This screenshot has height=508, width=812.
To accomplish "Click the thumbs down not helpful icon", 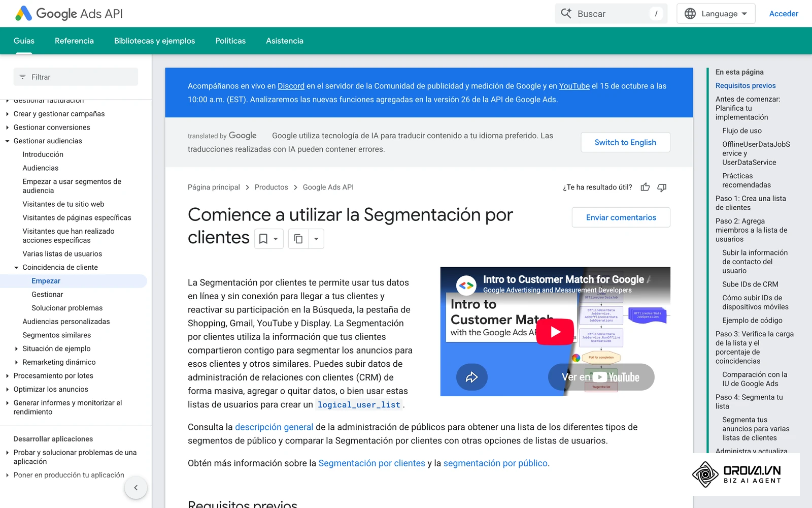I will (662, 187).
